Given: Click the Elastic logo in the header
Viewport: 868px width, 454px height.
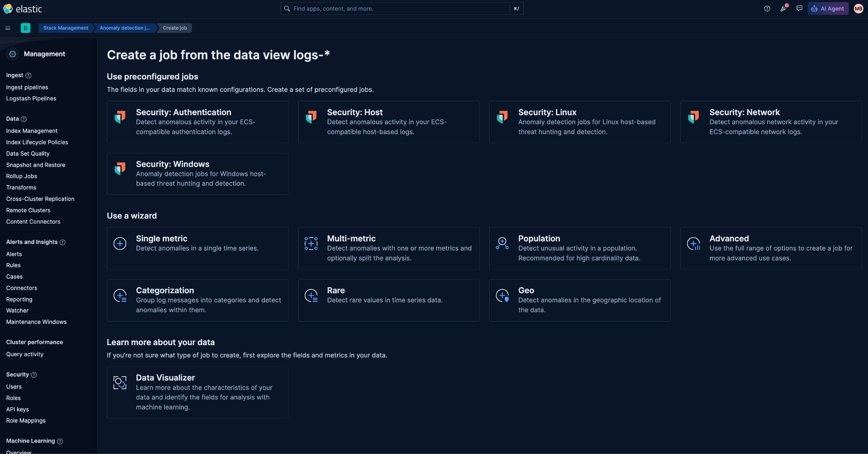Looking at the screenshot, I should tap(22, 9).
